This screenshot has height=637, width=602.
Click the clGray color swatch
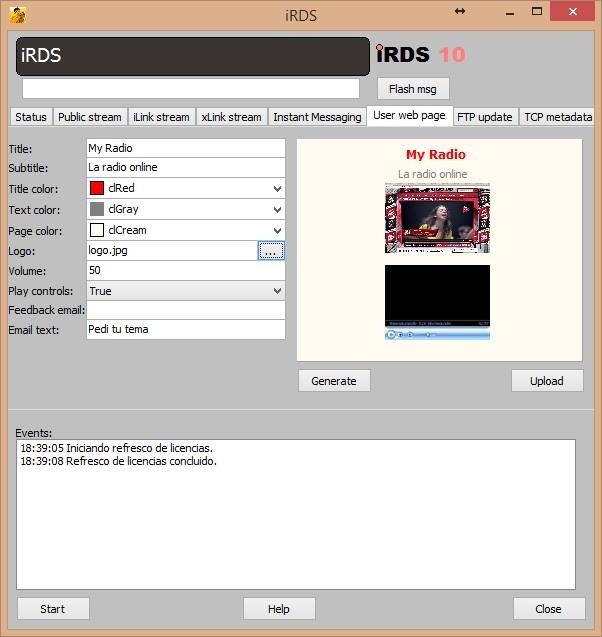coord(97,209)
